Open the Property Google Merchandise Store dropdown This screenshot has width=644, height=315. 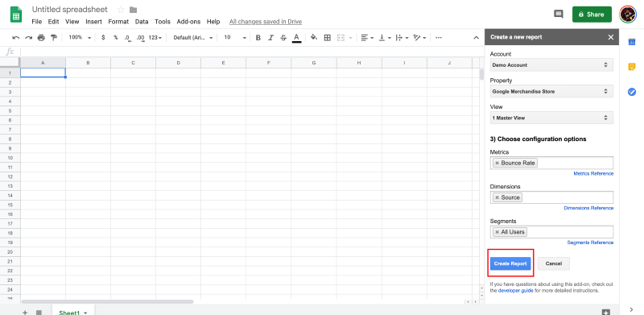pos(551,91)
